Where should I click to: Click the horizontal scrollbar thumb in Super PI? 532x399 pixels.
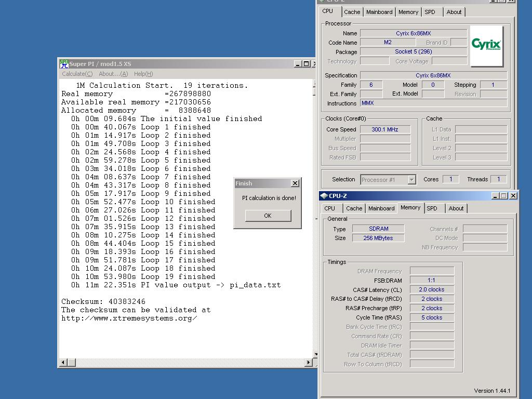point(72,362)
